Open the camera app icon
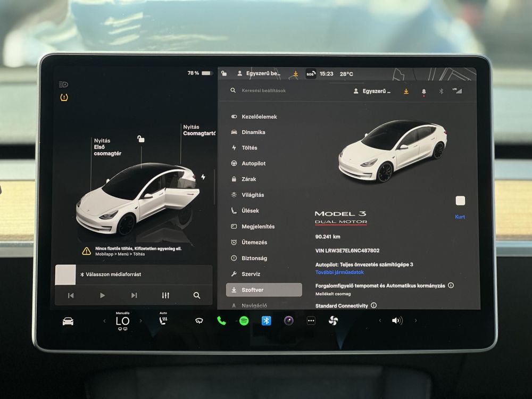532x399 pixels. click(x=289, y=321)
